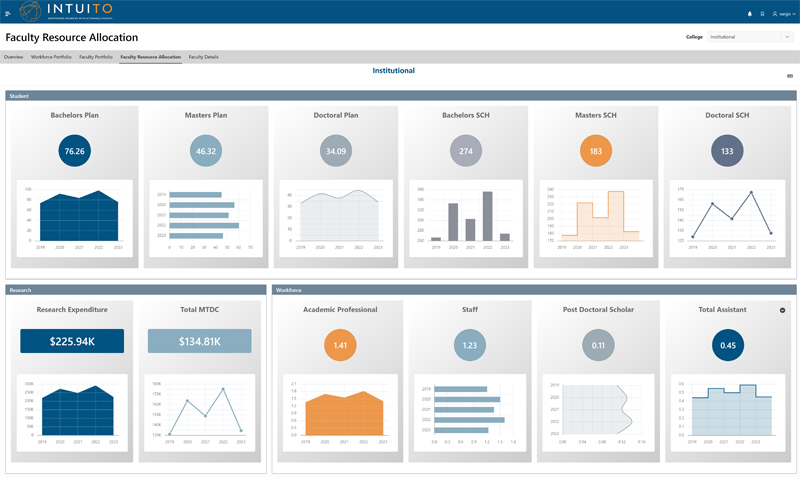
Task: Click the Academic Professional card title
Action: 340,310
